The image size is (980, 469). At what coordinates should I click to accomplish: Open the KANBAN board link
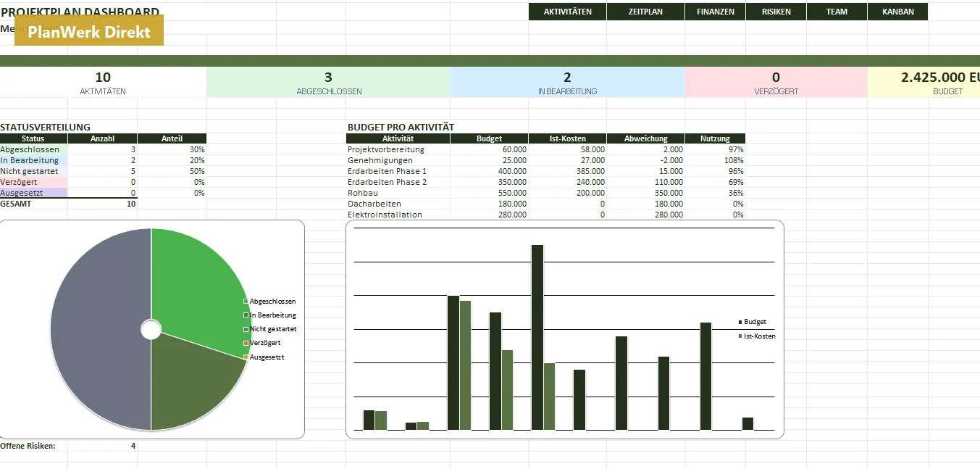[x=897, y=12]
